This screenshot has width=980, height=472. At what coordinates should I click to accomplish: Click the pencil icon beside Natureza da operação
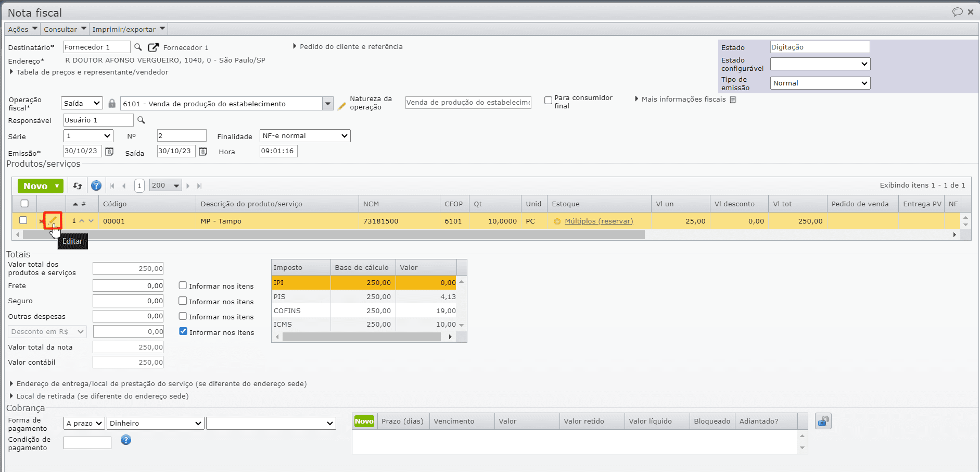pyautogui.click(x=342, y=106)
